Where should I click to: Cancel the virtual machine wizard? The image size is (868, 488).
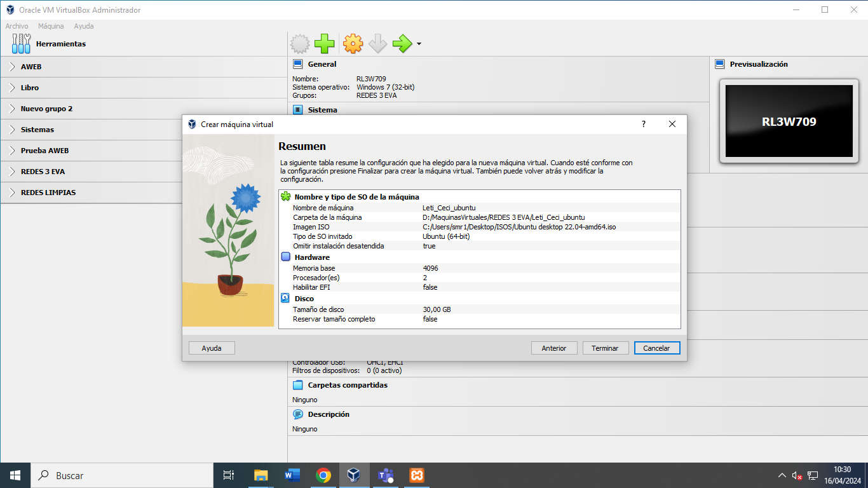pos(656,348)
